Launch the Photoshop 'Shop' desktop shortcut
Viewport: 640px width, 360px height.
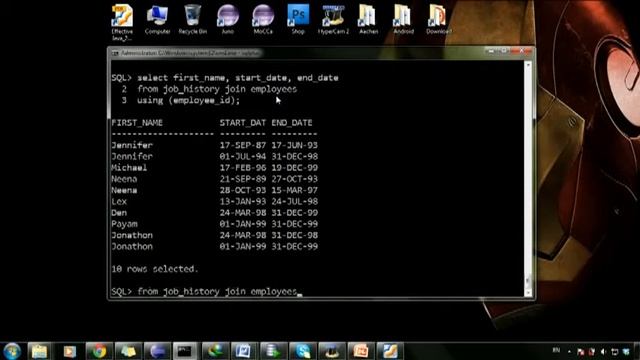pyautogui.click(x=298, y=19)
